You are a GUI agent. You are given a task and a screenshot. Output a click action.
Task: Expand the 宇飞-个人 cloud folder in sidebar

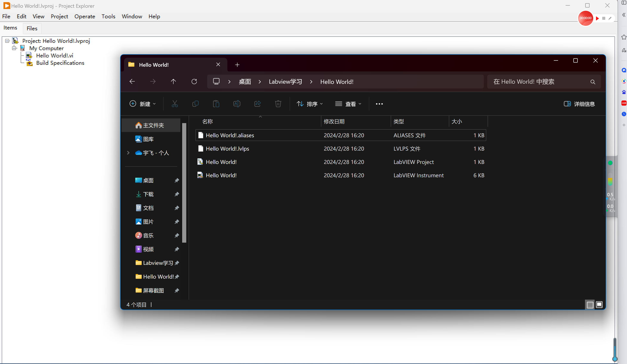point(128,153)
